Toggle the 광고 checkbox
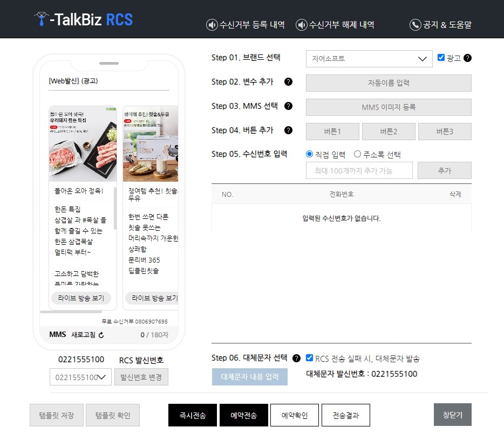The height and width of the screenshot is (441, 504). [x=441, y=58]
